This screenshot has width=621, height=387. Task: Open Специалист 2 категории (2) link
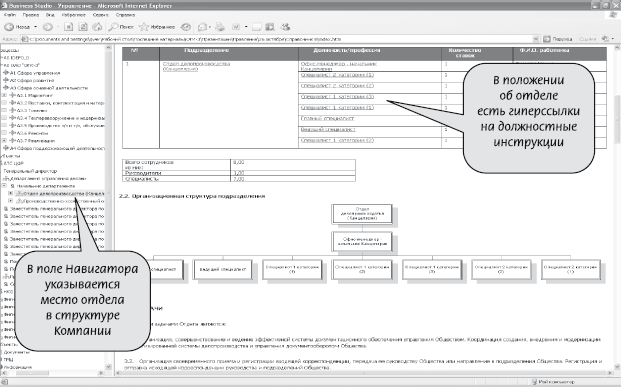click(337, 86)
